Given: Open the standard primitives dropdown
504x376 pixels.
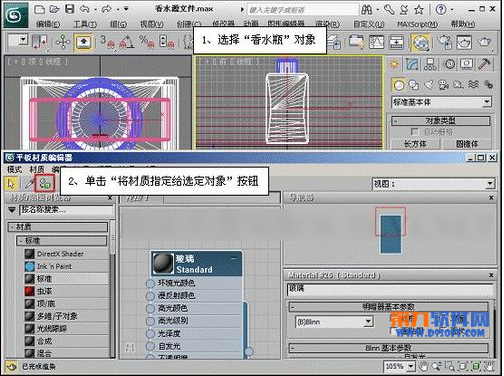Looking at the screenshot, I should 487,102.
